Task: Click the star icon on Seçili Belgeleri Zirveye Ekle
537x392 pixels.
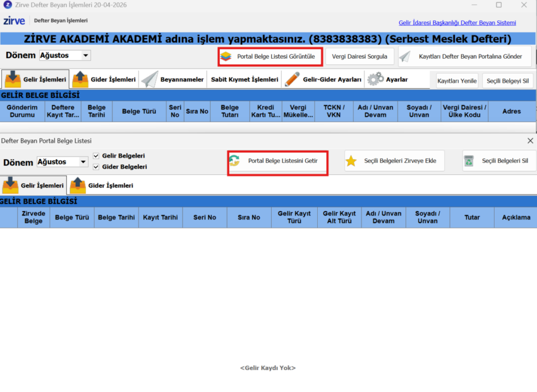Action: pos(351,161)
